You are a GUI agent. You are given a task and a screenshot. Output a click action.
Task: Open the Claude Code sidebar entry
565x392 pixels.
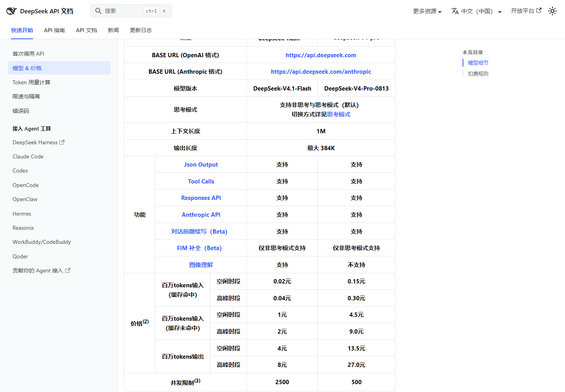coord(59,156)
